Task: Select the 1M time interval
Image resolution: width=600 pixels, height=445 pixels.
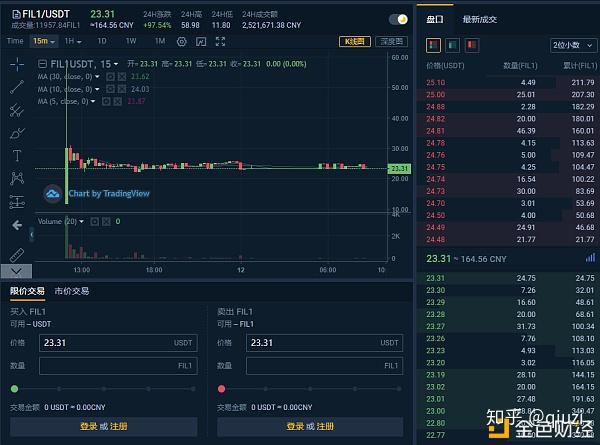Action: [x=160, y=41]
